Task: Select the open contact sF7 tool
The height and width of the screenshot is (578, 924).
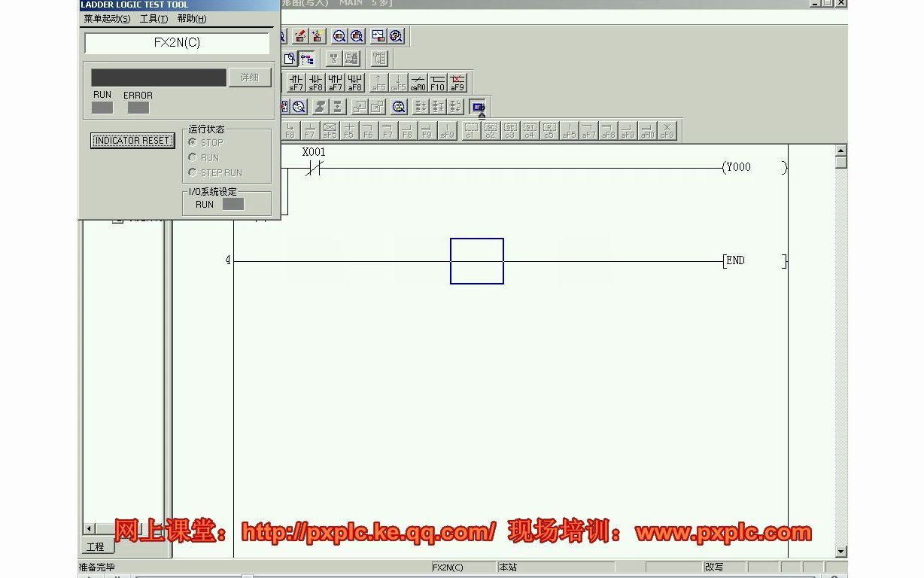Action: [x=296, y=81]
